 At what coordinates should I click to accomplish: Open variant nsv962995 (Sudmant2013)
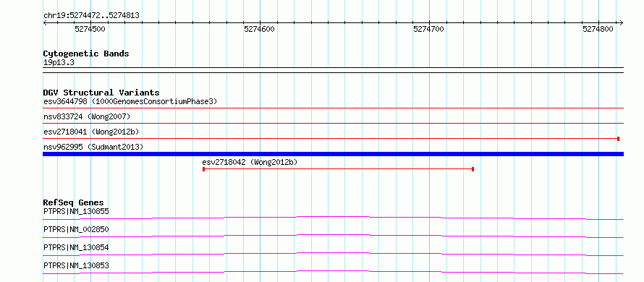point(93,147)
